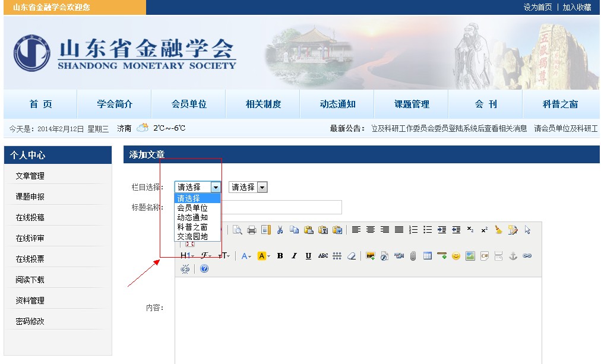The image size is (601, 364).
Task: Insert a numbered list
Action: click(x=413, y=230)
